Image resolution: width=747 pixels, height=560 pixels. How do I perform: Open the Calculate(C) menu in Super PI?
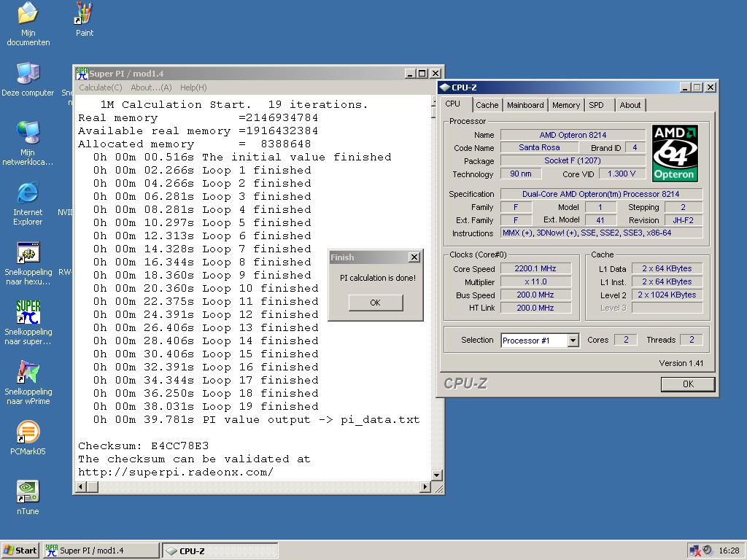coord(101,87)
